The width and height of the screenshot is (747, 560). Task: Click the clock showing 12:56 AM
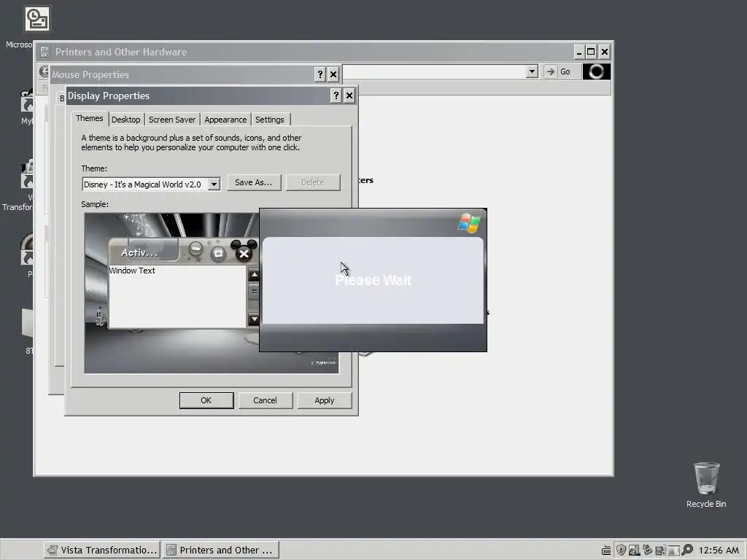tap(719, 551)
